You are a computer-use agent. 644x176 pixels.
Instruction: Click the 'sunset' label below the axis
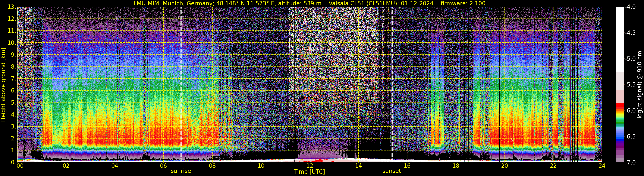[x=392, y=171]
